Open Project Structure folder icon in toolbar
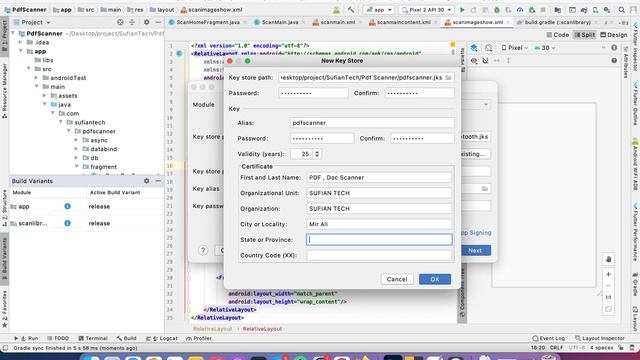 558,10
